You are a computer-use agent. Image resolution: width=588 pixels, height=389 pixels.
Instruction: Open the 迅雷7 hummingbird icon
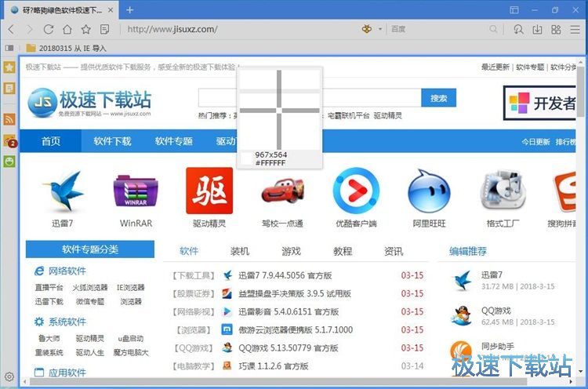[63, 191]
